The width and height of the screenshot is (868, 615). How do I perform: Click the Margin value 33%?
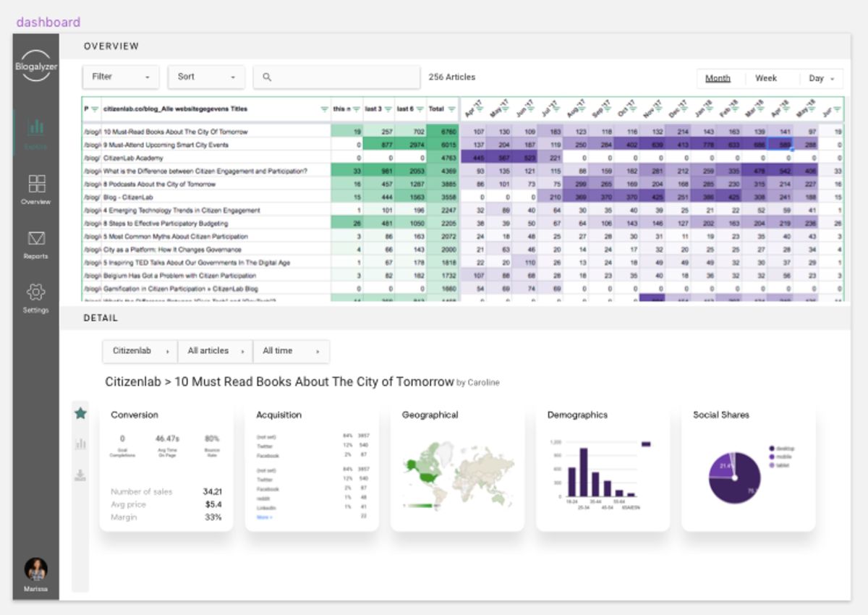coord(213,517)
